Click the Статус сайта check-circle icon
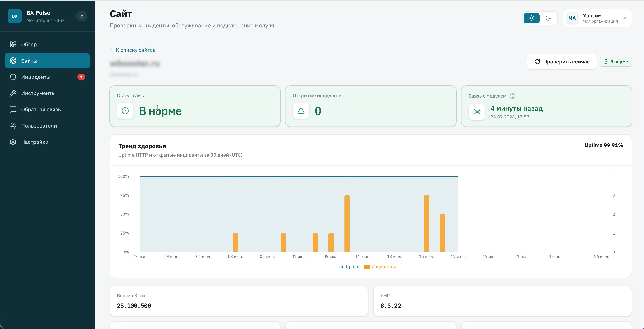 click(x=125, y=111)
